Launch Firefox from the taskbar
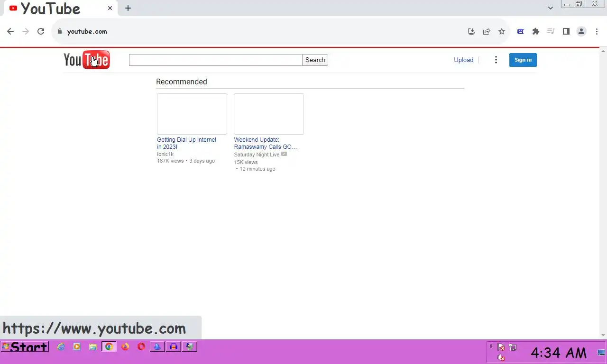Screen dimensions: 607x364 pyautogui.click(x=125, y=347)
